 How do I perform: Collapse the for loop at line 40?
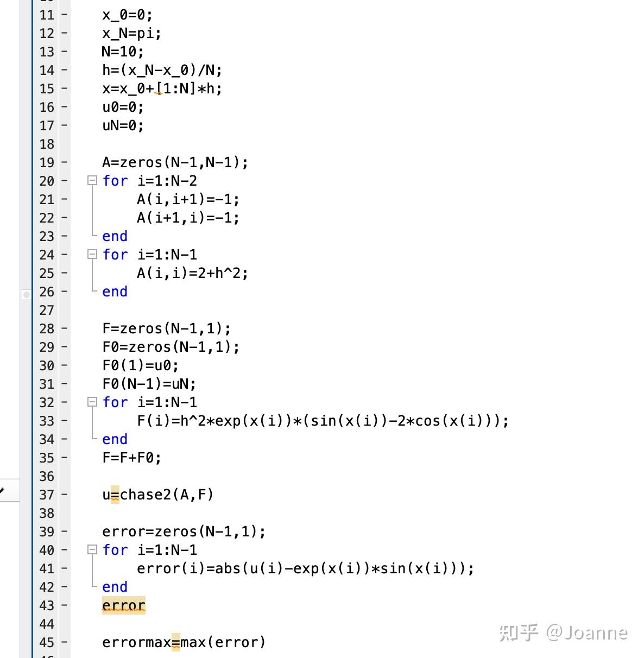pos(92,549)
